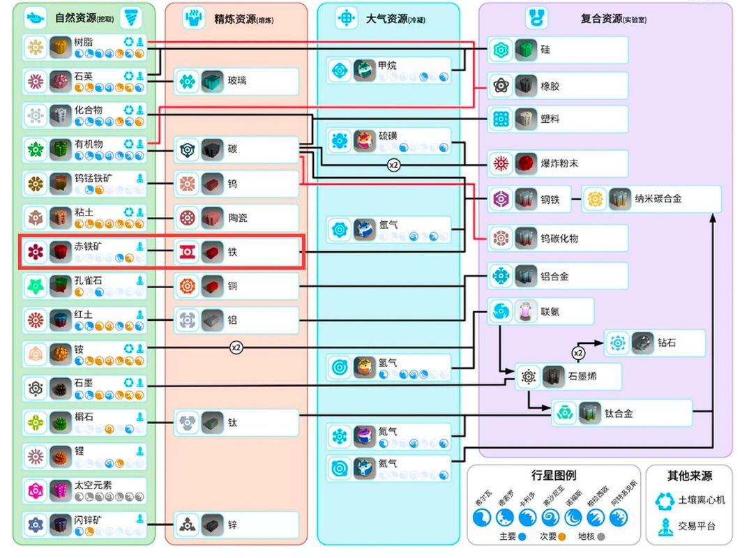Click the blue 主要 dot in legend
756x558 pixels.
pos(522,536)
